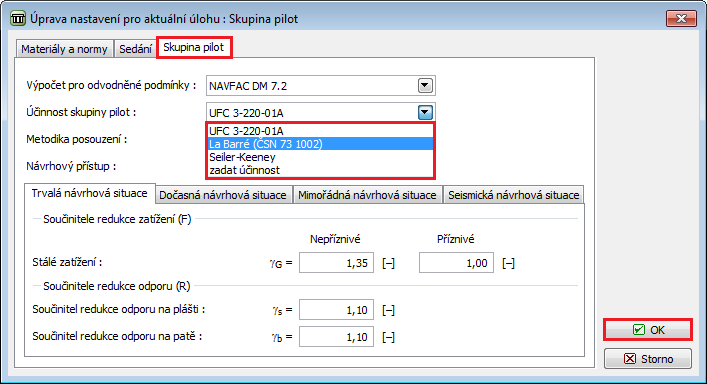Screen dimensions: 707x384
Task: Go to Seismická návrhová situace tab
Action: 514,195
